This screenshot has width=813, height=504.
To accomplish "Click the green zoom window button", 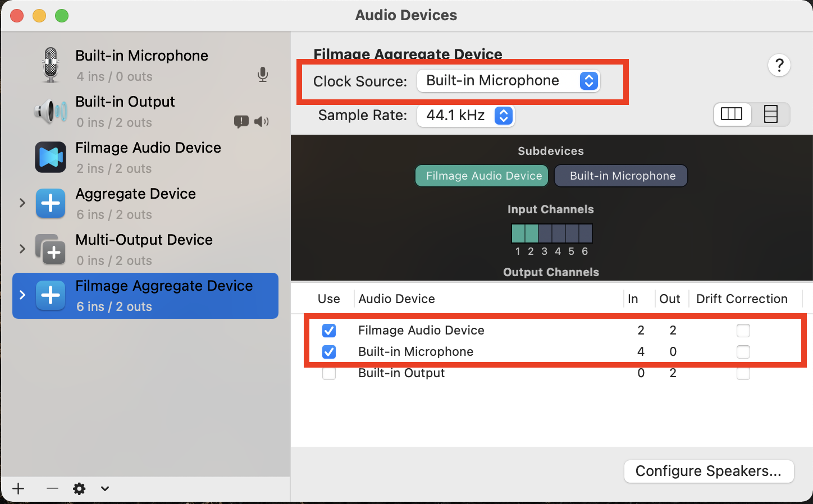I will pyautogui.click(x=62, y=16).
